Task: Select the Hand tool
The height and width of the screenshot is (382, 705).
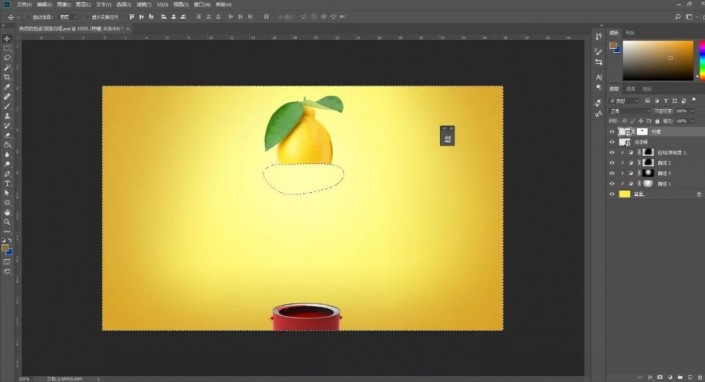Action: pyautogui.click(x=7, y=212)
